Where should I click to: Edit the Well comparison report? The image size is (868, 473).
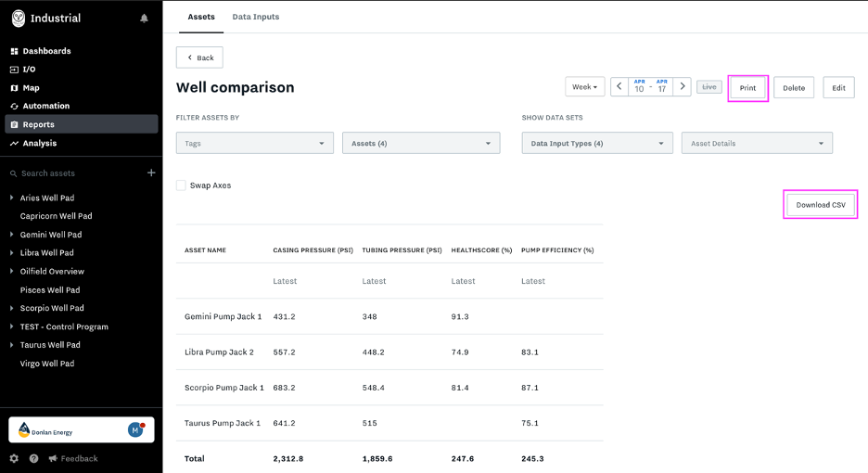coord(838,88)
